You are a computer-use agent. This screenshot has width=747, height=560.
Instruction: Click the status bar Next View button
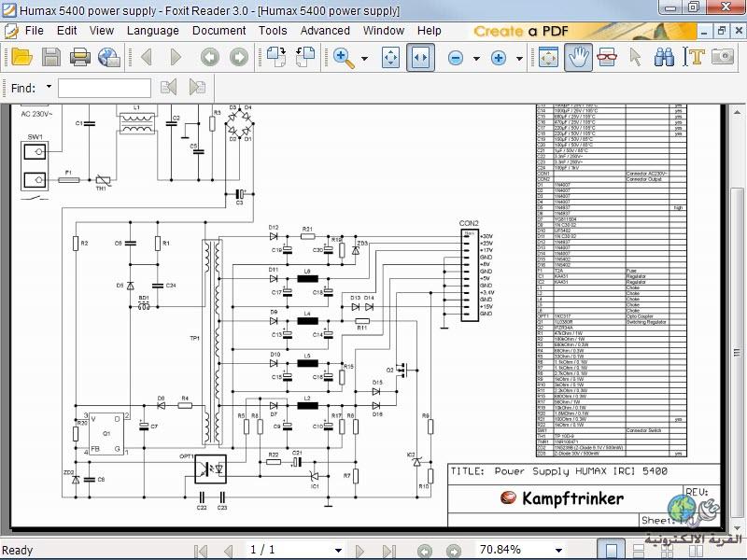tap(453, 551)
